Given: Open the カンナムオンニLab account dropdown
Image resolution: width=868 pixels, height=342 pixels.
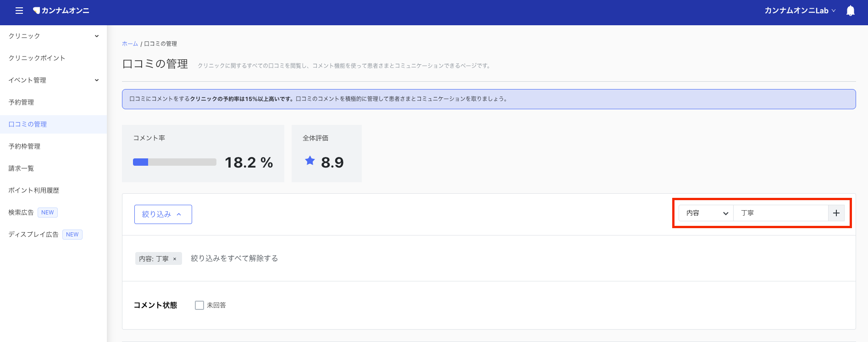Looking at the screenshot, I should [800, 11].
